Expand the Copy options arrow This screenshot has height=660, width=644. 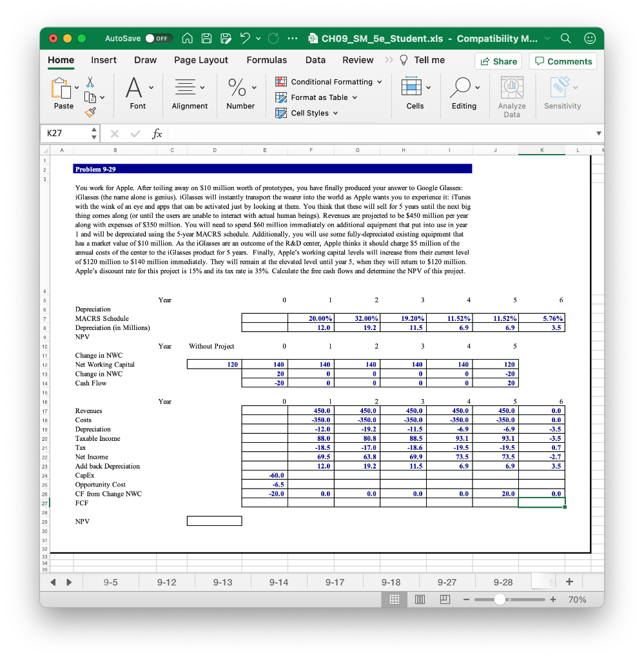tap(102, 97)
